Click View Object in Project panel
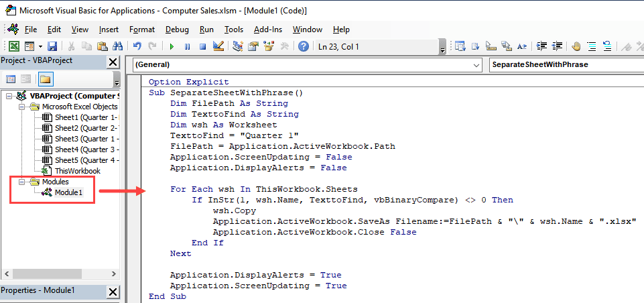644x303 pixels. (x=26, y=79)
